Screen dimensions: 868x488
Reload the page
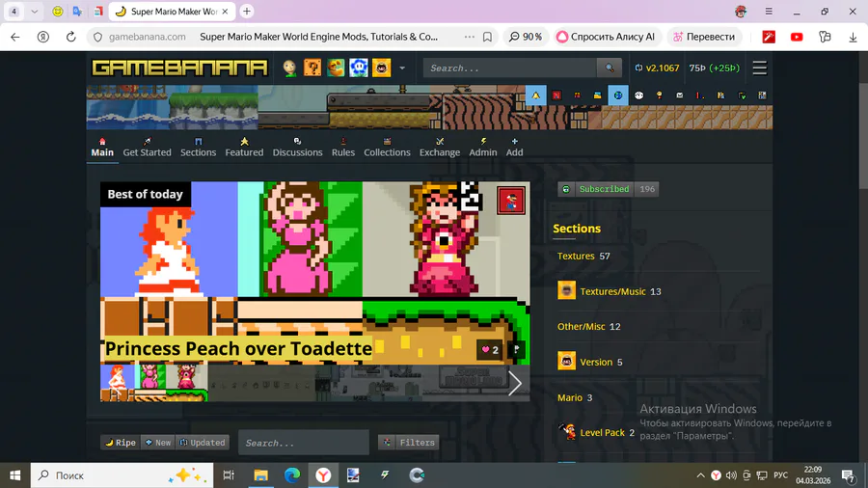click(70, 37)
